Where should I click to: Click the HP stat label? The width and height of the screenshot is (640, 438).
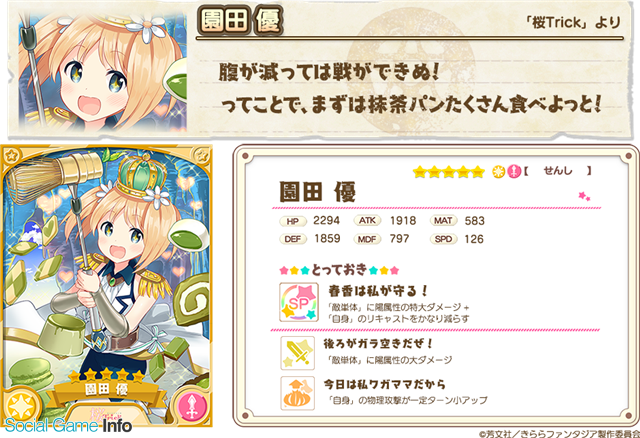tap(293, 221)
